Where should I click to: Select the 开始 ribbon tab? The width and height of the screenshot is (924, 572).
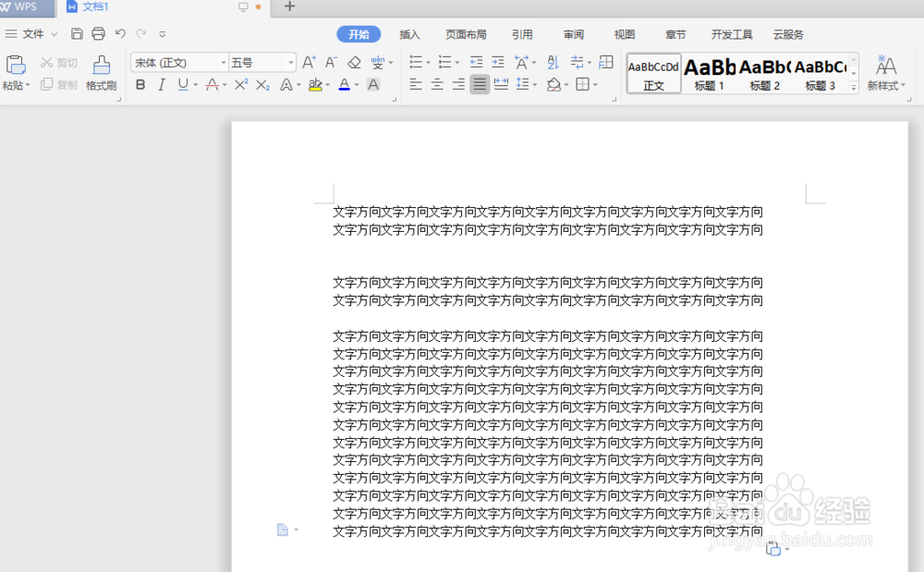click(x=359, y=34)
